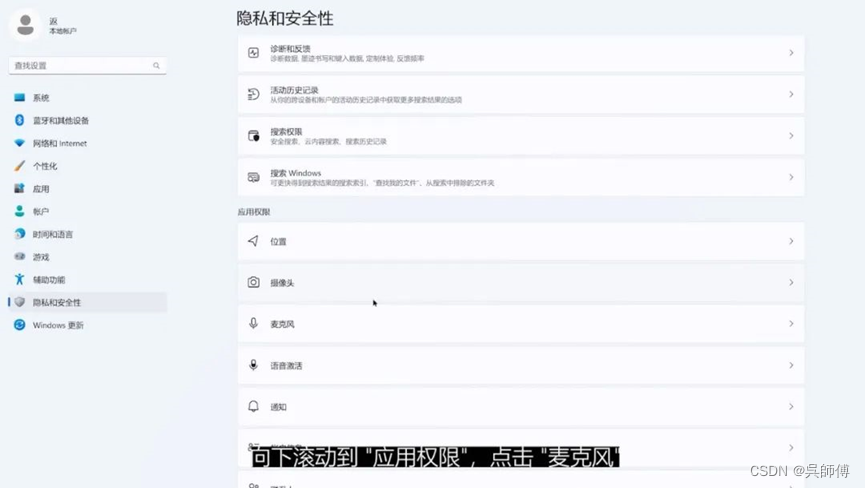
Task: Click the 摄像头 camera icon
Action: (x=253, y=282)
